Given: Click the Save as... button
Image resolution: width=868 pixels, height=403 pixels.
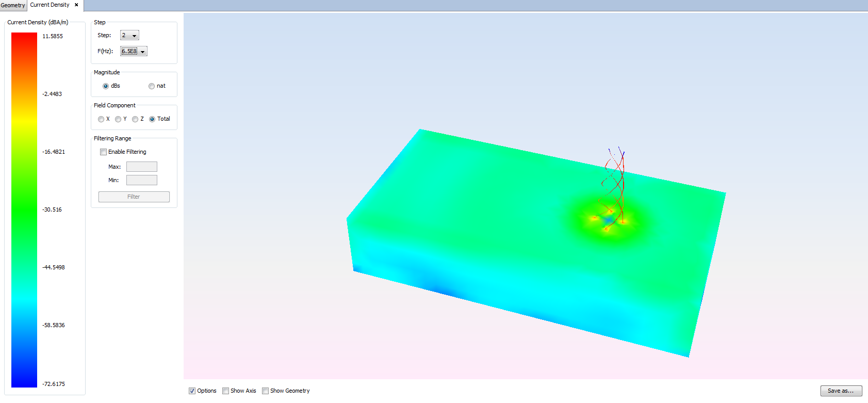Looking at the screenshot, I should [841, 391].
